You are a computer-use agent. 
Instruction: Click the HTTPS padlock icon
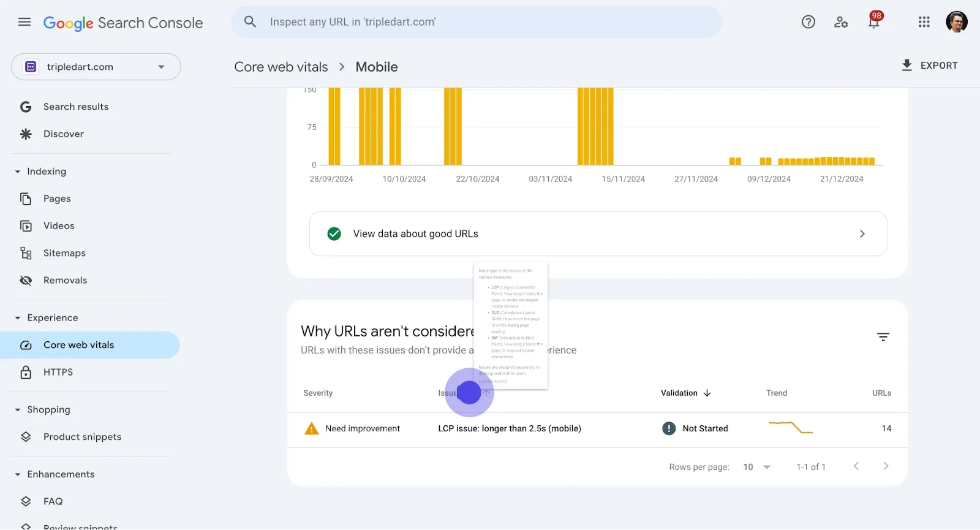[26, 373]
